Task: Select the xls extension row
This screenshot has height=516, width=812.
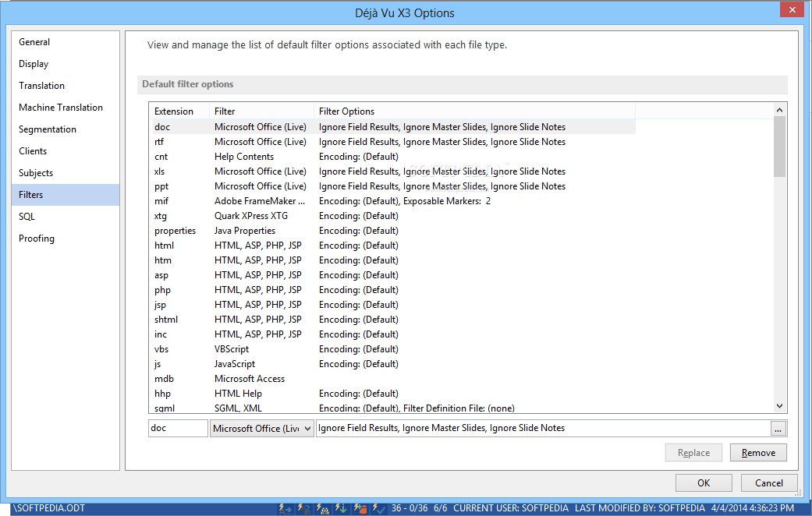Action: pos(393,171)
